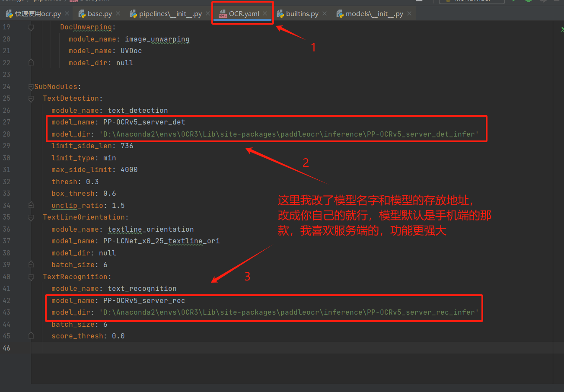
Task: Click the limit_type value min
Action: (x=110, y=158)
